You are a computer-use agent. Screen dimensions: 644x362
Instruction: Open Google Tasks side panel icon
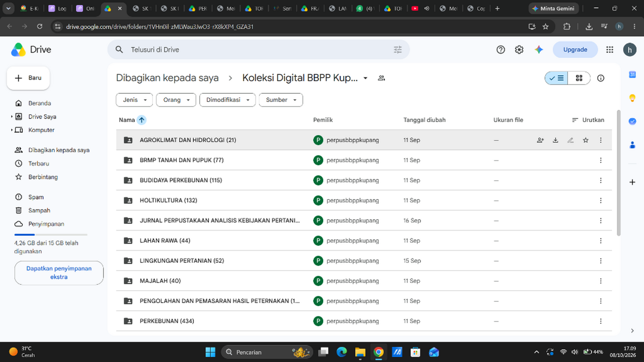pos(632,121)
